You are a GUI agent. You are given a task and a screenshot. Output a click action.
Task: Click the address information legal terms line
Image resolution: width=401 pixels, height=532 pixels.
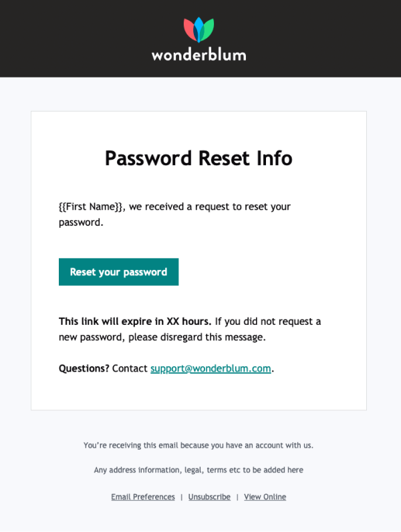coord(198,470)
